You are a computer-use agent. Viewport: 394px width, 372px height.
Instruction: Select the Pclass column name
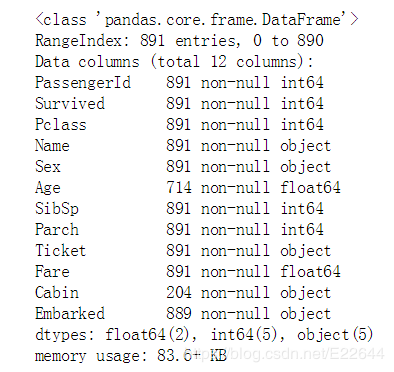61,124
